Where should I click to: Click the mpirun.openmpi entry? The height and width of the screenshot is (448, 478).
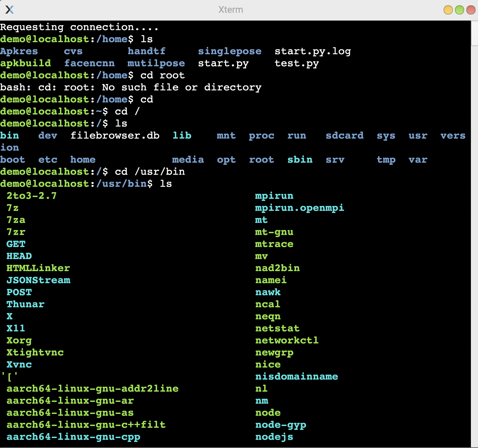tap(300, 208)
